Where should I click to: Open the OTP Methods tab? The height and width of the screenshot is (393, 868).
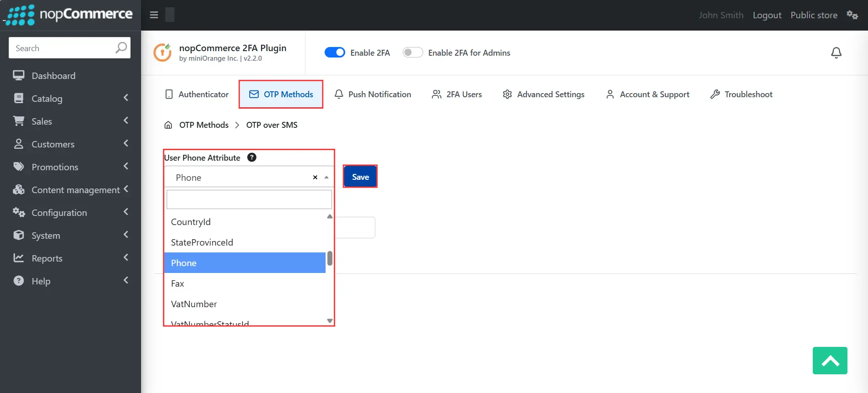tap(281, 94)
